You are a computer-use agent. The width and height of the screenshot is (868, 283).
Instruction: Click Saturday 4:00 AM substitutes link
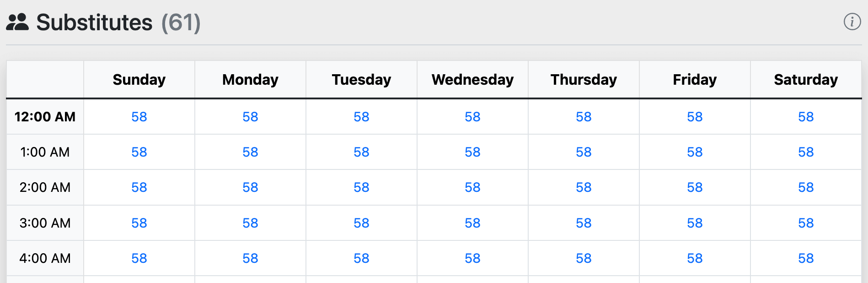[x=806, y=258]
